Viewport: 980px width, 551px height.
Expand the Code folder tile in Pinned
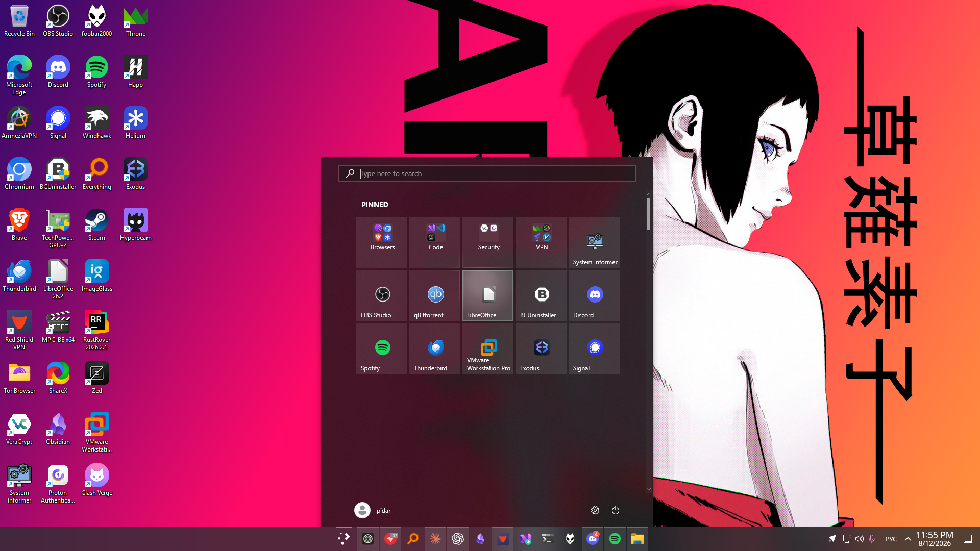435,242
